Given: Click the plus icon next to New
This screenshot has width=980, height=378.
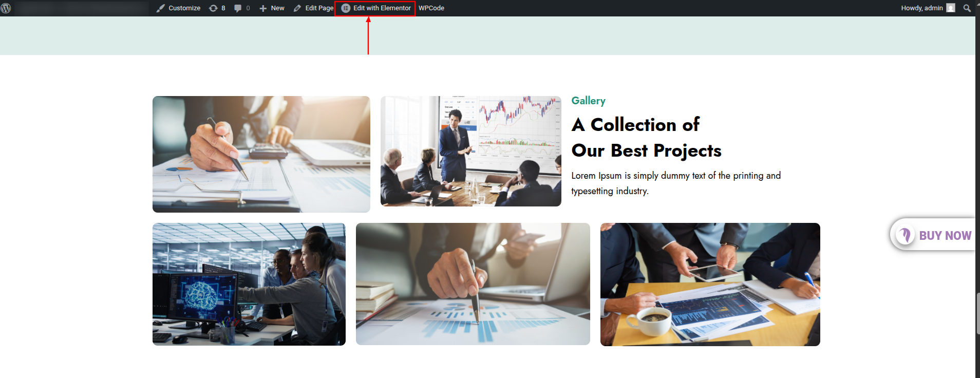Looking at the screenshot, I should click(x=263, y=8).
